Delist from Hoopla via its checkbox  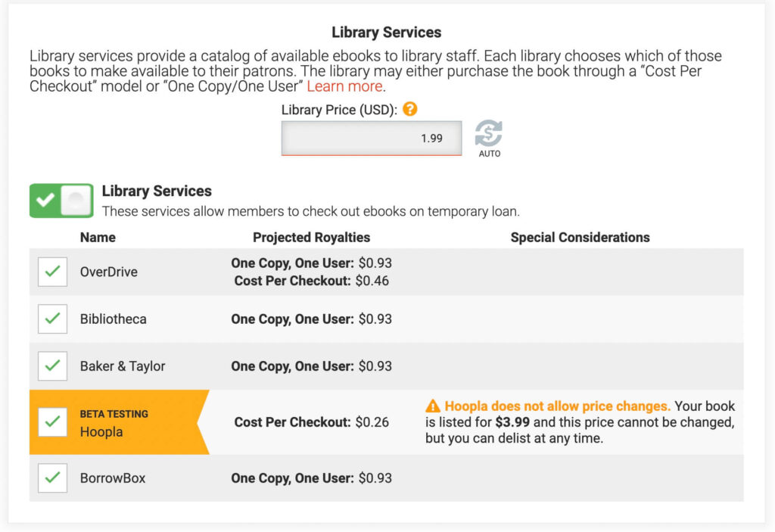click(52, 422)
